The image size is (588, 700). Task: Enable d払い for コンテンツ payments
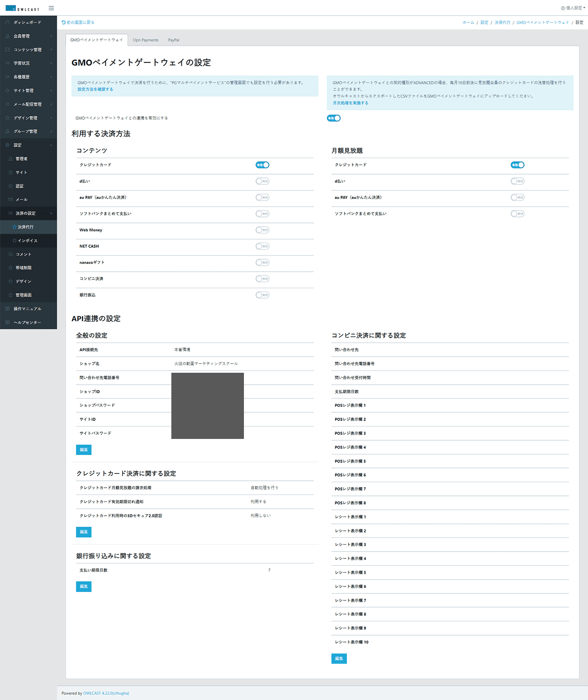pyautogui.click(x=262, y=181)
